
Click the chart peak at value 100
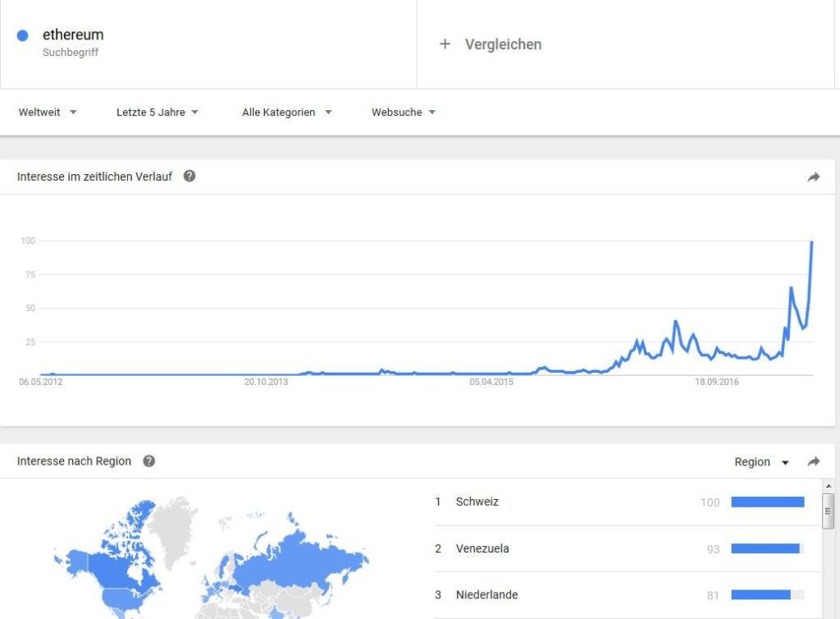pos(811,242)
